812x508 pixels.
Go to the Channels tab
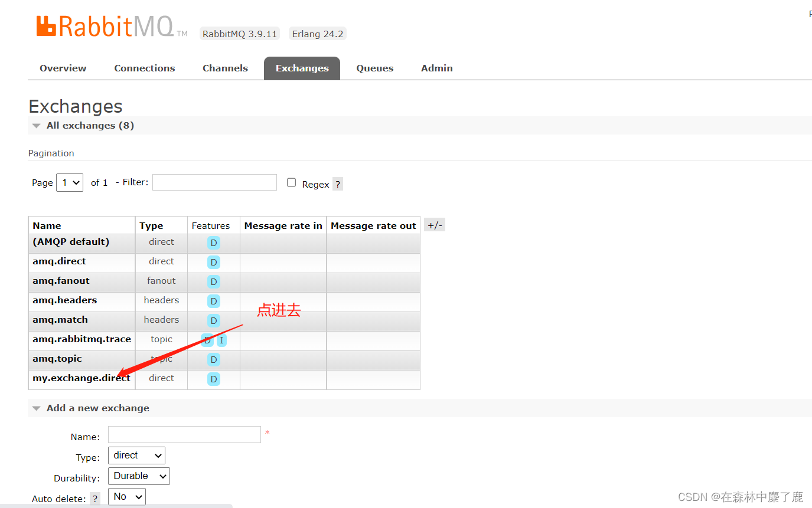pos(225,68)
